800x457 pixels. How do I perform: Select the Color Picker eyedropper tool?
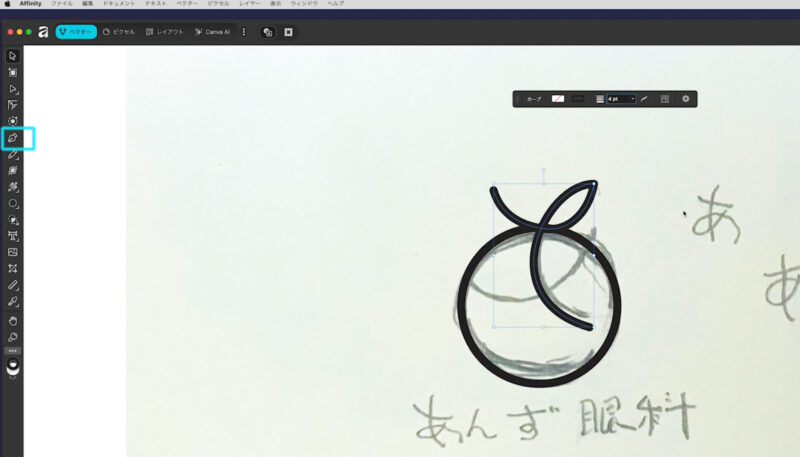(13, 301)
